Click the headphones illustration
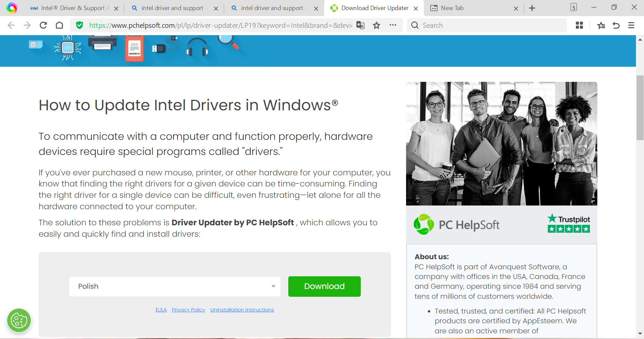 [197, 47]
